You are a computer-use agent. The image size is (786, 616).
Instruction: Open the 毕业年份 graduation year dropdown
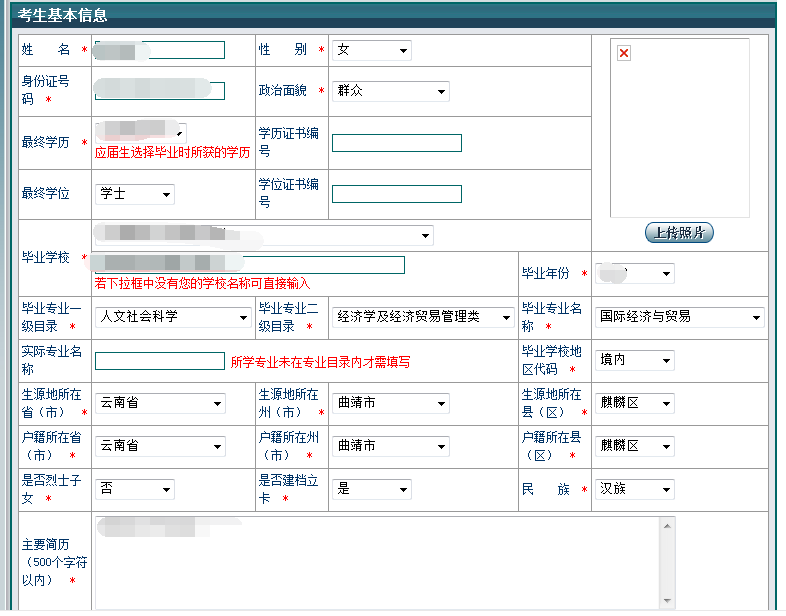point(634,274)
